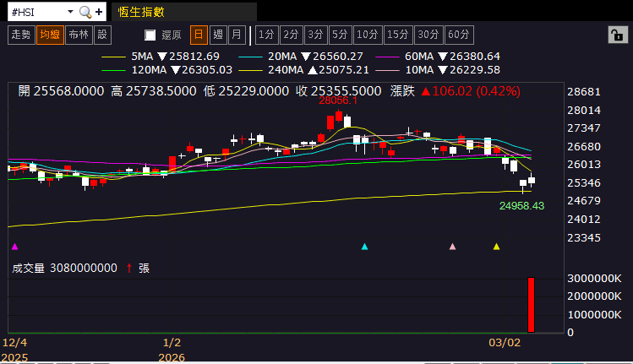Image resolution: width=633 pixels, height=364 pixels.
Task: Click the red volume bar
Action: pos(532,305)
